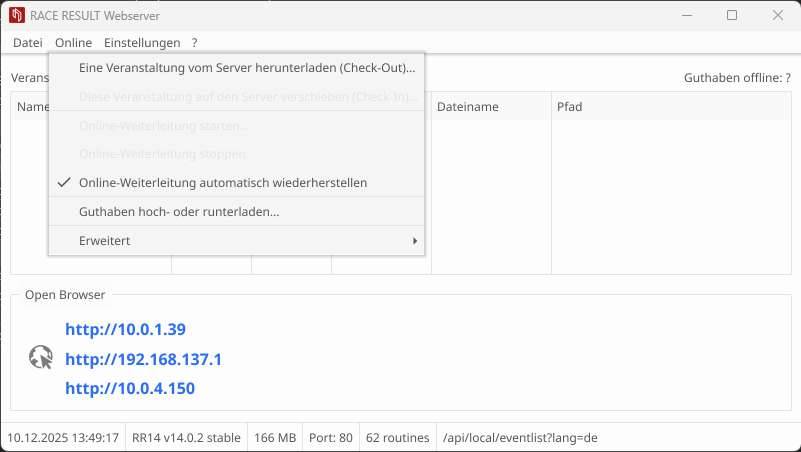Click the RR14 v14.0.2 stable version status
The width and height of the screenshot is (801, 452).
point(186,438)
